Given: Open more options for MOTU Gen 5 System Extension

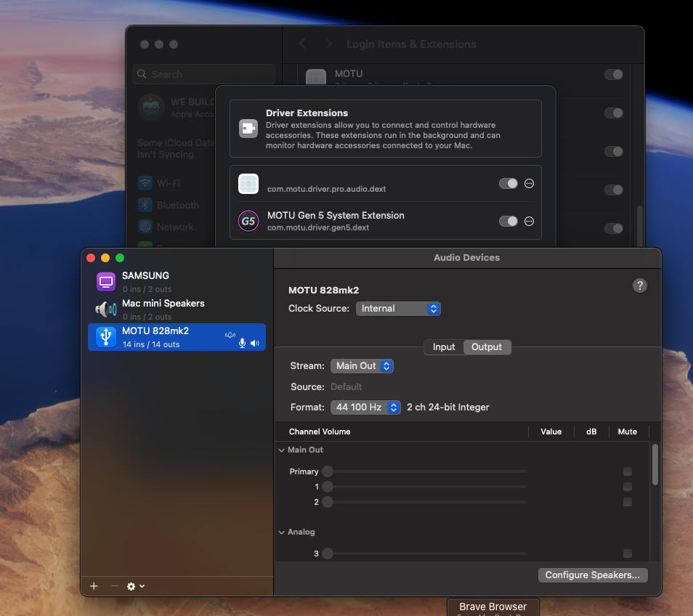Looking at the screenshot, I should click(x=529, y=221).
